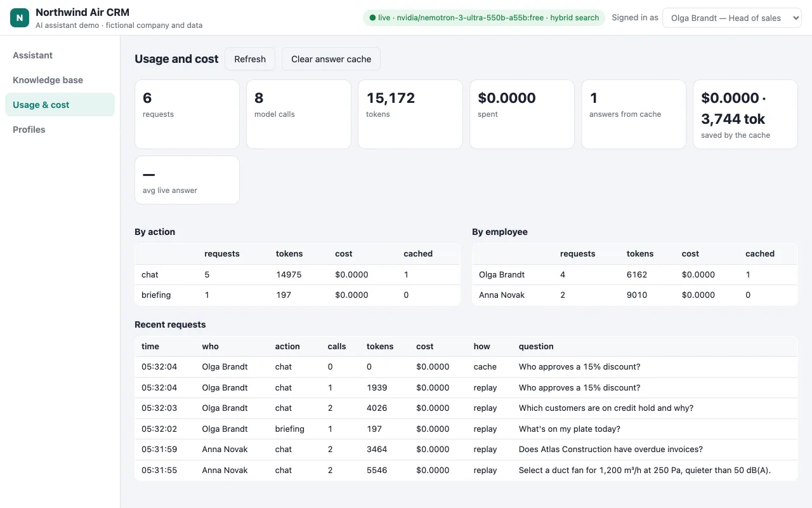
Task: Select the "What's on my plate today?" question
Action: [570, 429]
